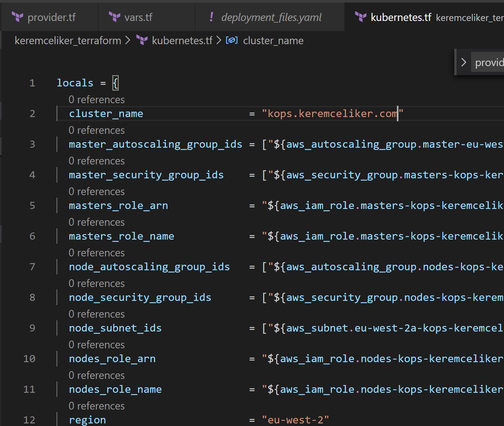Click kubernetes.tf in the breadcrumb
Image resolution: width=504 pixels, height=426 pixels.
(182, 41)
